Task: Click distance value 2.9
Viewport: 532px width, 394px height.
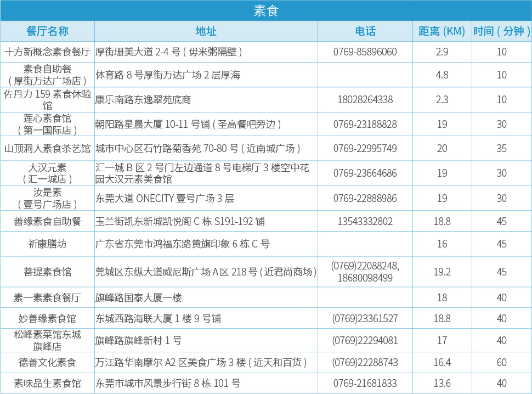Action: pos(442,52)
